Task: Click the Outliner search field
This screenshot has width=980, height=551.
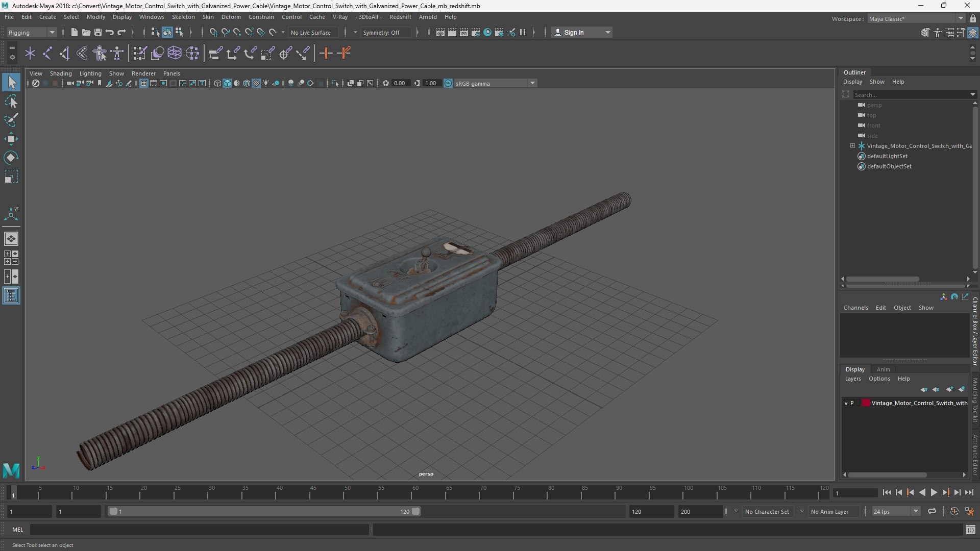Action: (912, 94)
